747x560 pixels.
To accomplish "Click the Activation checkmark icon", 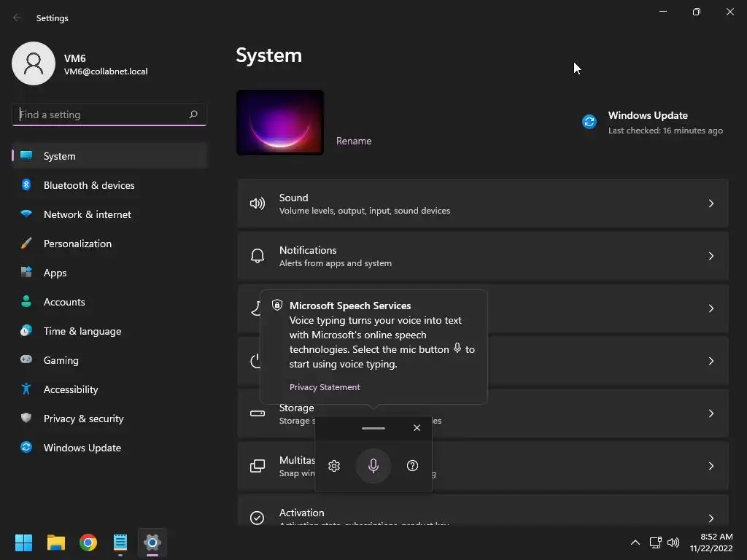I will coord(258,518).
